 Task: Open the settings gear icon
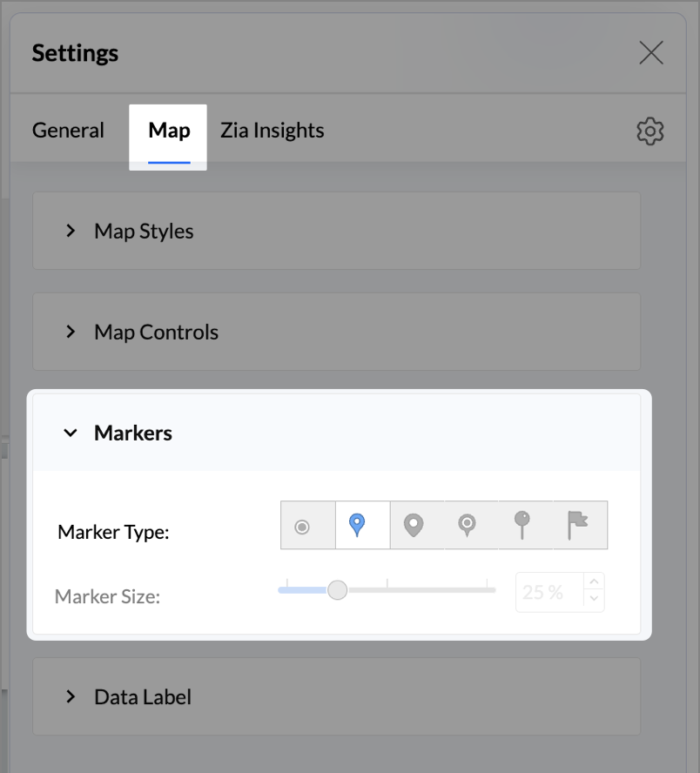click(650, 131)
